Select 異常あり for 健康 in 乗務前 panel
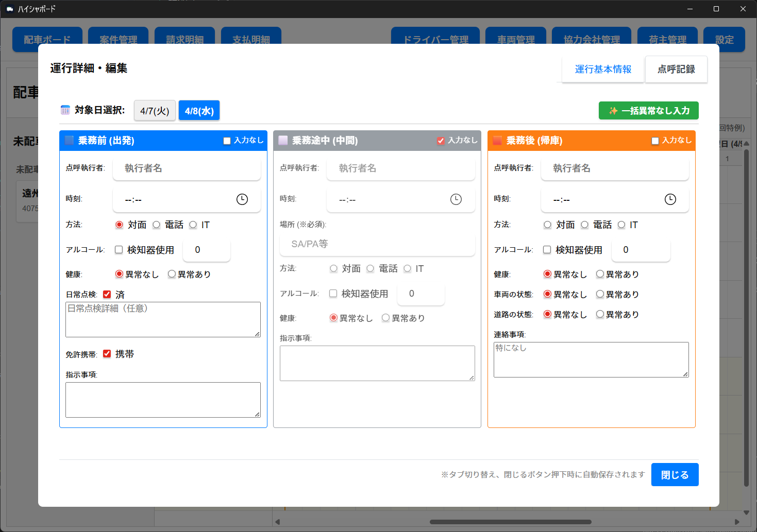Image resolution: width=757 pixels, height=532 pixels. click(172, 274)
